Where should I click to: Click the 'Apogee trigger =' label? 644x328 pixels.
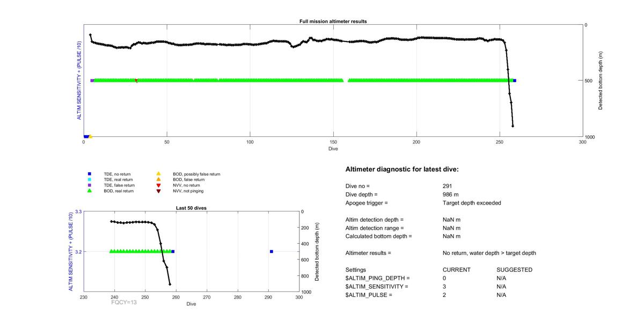pyautogui.click(x=367, y=203)
